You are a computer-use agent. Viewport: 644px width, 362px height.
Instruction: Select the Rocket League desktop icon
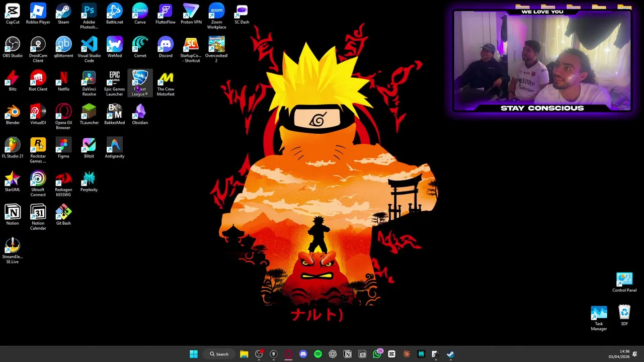pyautogui.click(x=140, y=83)
